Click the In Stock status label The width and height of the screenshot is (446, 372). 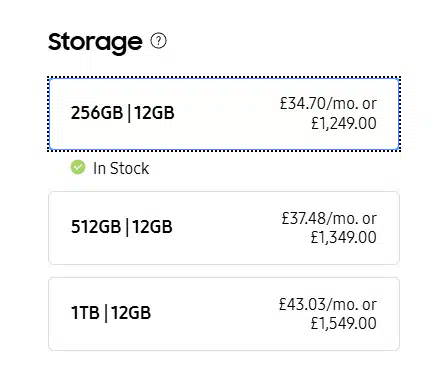point(121,168)
